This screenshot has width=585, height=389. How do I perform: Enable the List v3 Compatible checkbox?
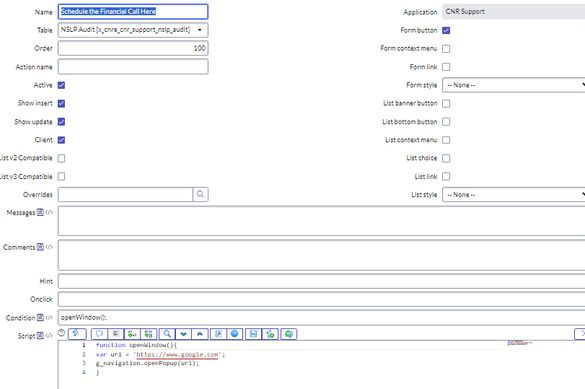(62, 176)
